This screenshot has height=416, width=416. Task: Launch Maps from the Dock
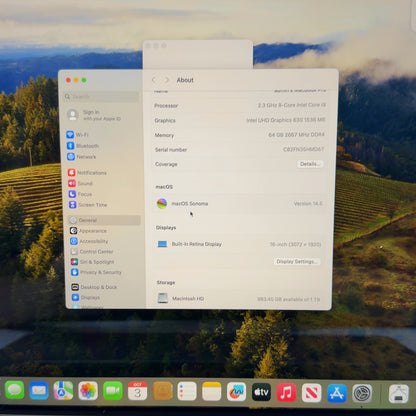click(x=63, y=391)
